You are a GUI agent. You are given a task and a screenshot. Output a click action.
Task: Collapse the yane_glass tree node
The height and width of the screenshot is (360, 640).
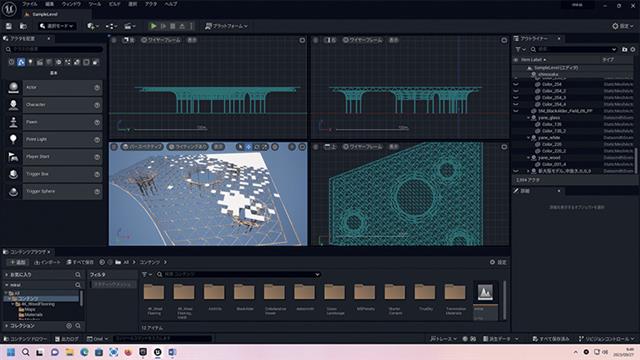point(528,118)
